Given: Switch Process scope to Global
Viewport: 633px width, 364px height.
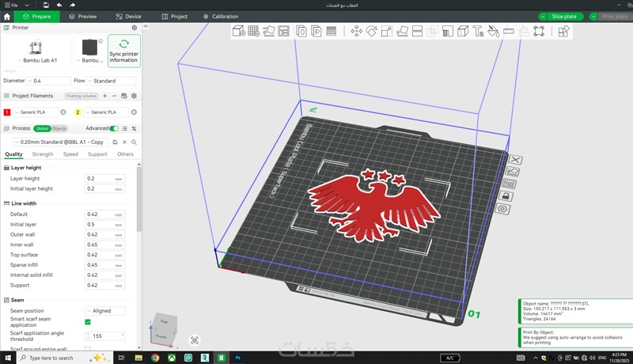Looking at the screenshot, I should point(43,128).
